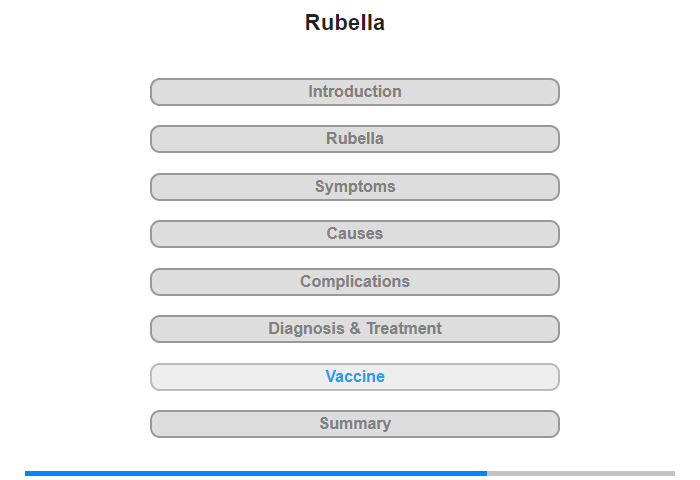
Task: Choose Symptoms from the topic list
Action: pyautogui.click(x=355, y=187)
